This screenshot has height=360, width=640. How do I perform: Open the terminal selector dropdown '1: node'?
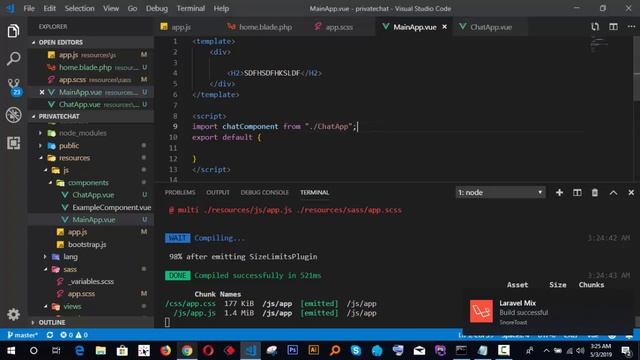500,192
